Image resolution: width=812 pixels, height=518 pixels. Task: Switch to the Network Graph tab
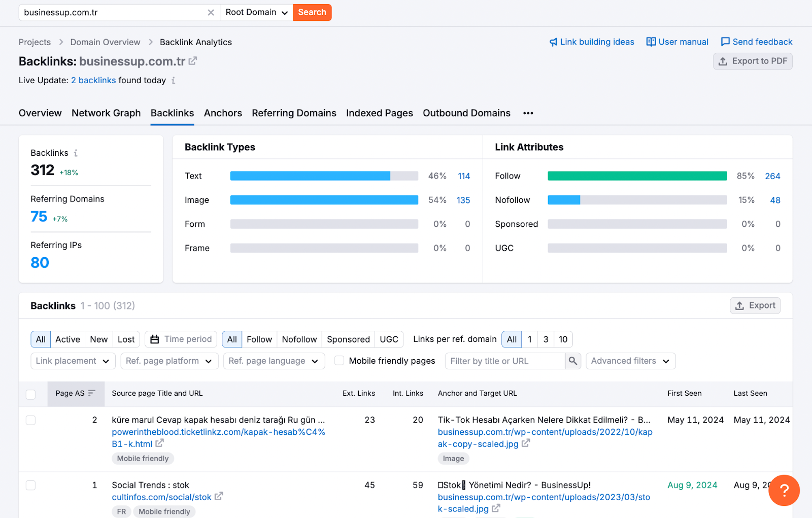click(106, 113)
